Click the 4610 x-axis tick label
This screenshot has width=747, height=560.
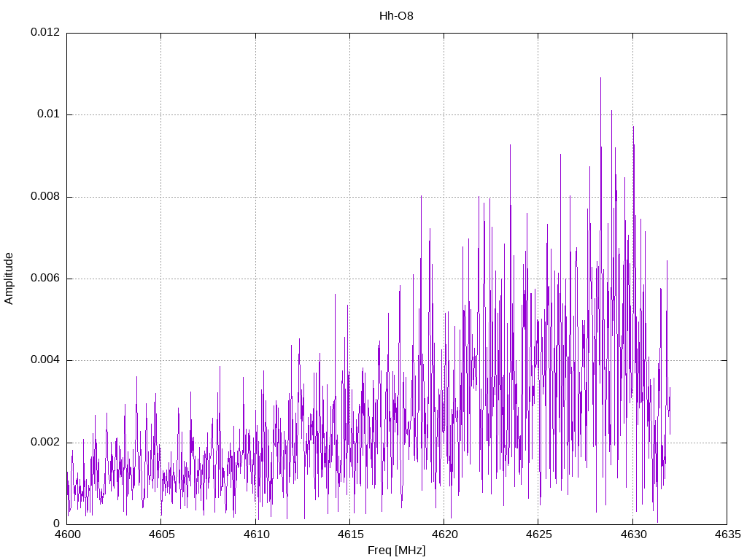coord(256,534)
